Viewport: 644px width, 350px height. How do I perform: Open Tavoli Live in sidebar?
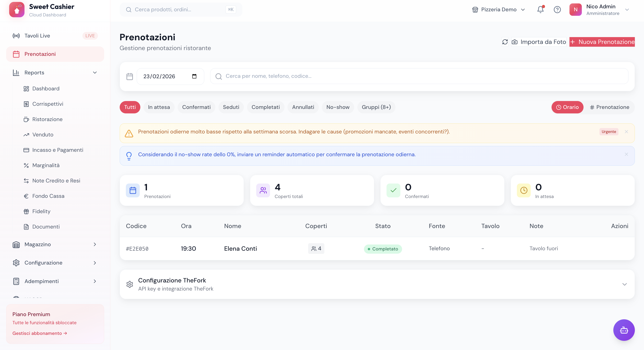point(37,36)
